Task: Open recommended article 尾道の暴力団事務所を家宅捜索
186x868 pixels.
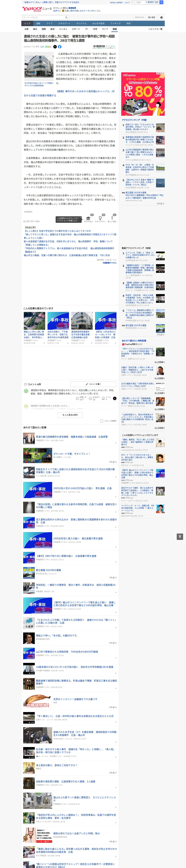Action: (72, 437)
